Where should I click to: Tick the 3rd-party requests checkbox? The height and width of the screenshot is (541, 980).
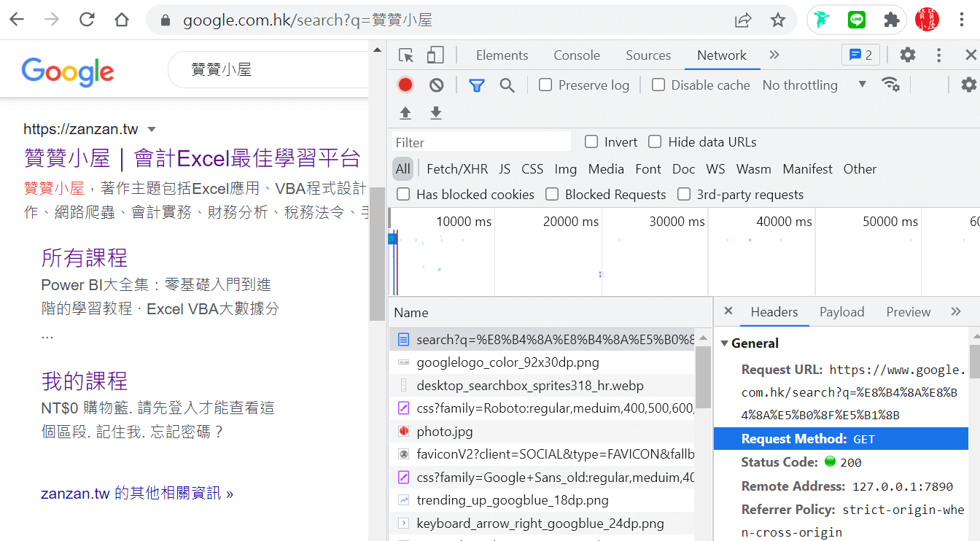684,195
